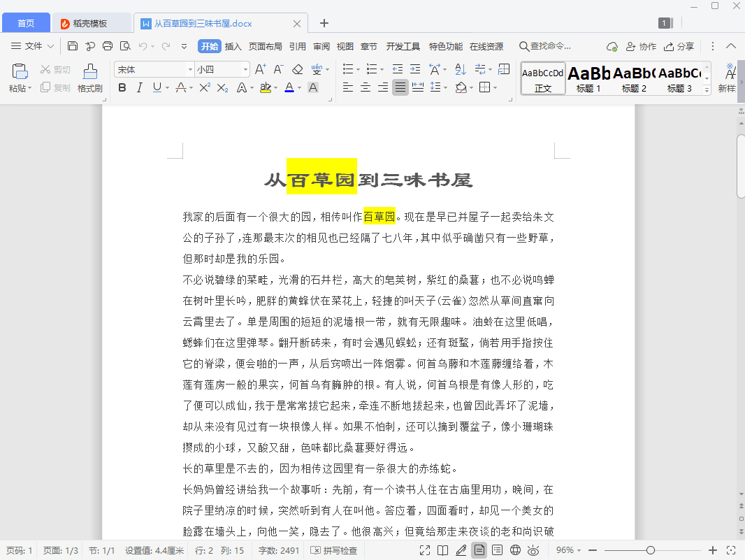
Task: Click the vertical scrollbar thumb
Action: 741,166
